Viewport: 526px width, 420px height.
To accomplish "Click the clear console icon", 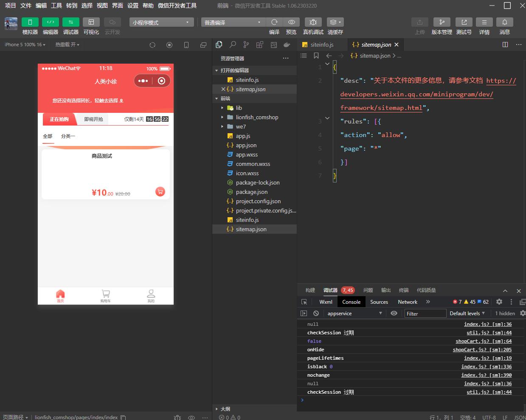I will (x=316, y=314).
